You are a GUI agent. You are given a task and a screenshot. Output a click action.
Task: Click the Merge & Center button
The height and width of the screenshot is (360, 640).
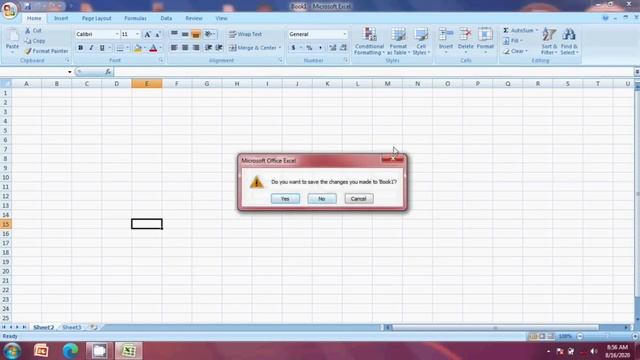pos(252,48)
